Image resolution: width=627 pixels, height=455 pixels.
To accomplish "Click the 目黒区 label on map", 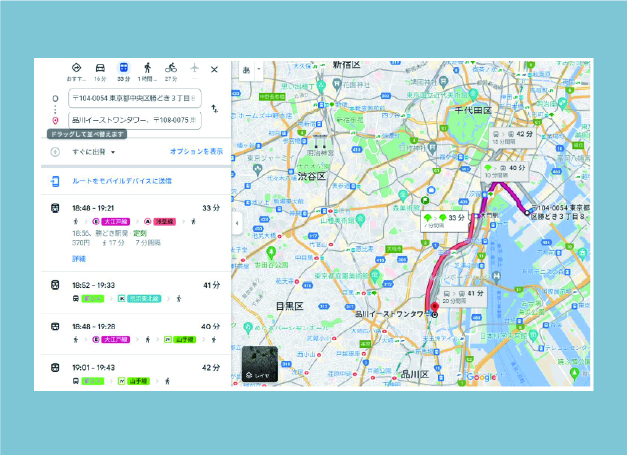I will pos(290,306).
